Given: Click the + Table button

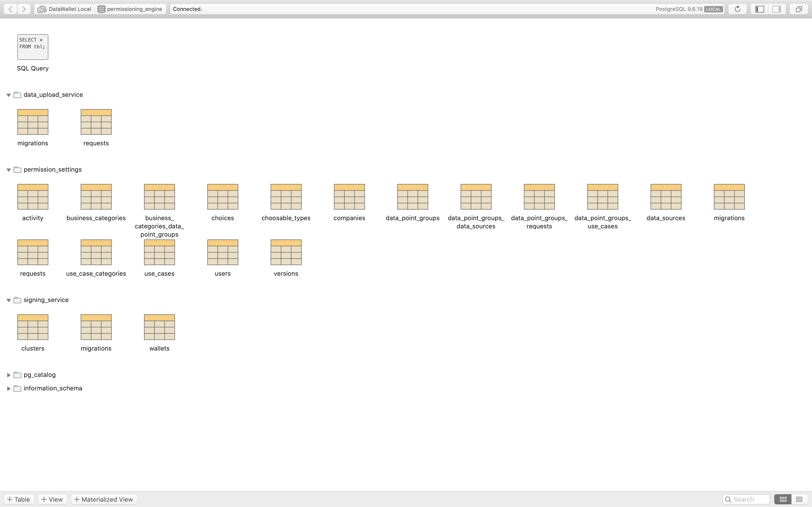Looking at the screenshot, I should coord(19,499).
